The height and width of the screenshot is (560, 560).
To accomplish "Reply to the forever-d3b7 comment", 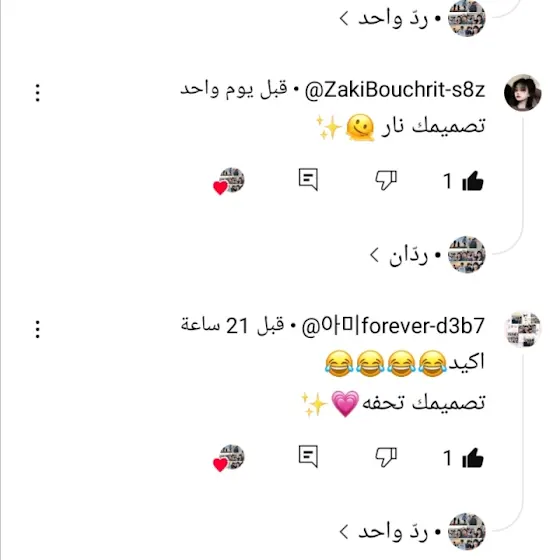I will pyautogui.click(x=308, y=456).
